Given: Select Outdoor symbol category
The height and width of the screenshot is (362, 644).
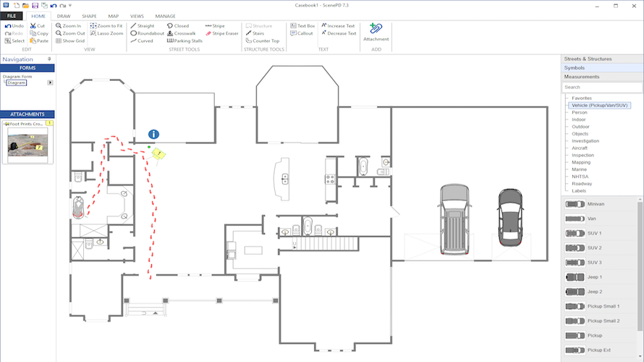Looking at the screenshot, I should tap(580, 127).
